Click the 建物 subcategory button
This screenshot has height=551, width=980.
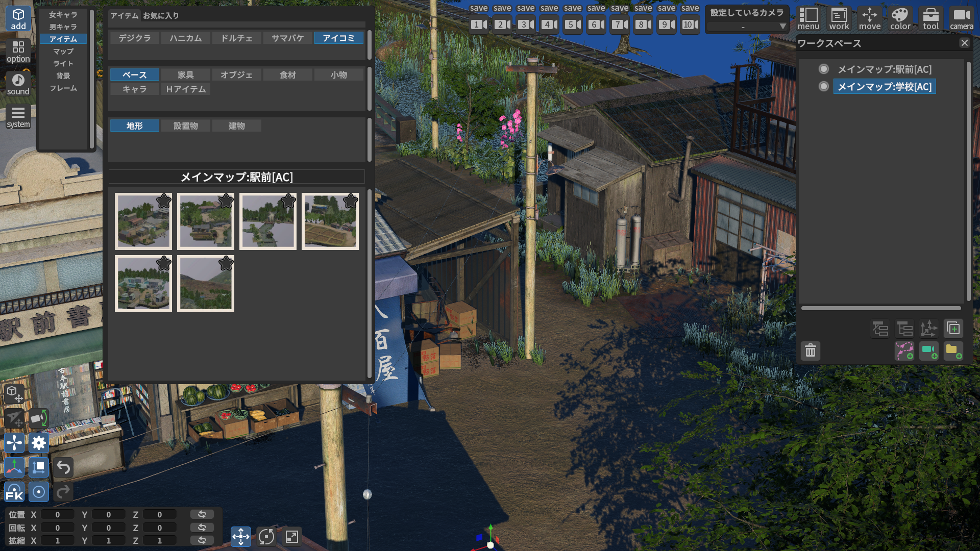237,126
